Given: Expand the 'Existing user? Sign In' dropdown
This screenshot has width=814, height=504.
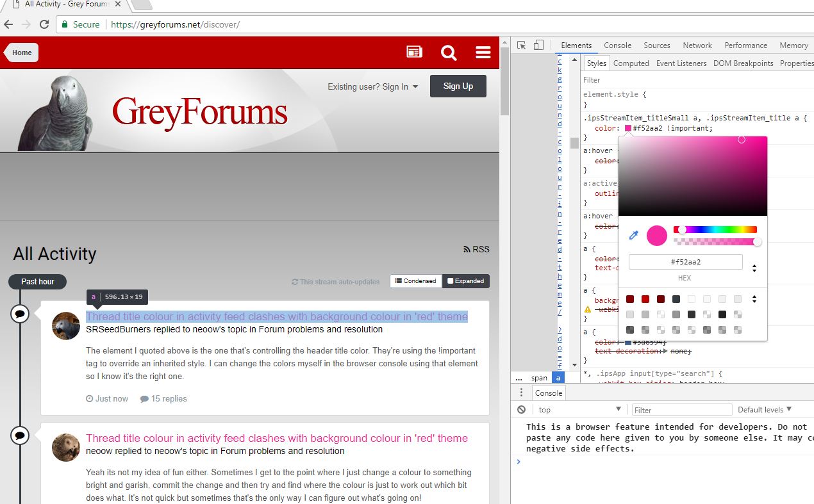Looking at the screenshot, I should click(372, 87).
